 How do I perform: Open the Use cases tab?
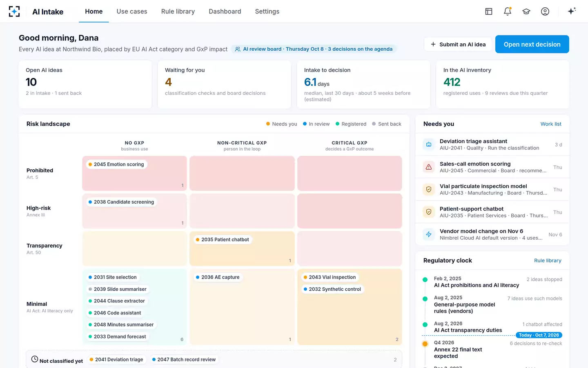pyautogui.click(x=132, y=11)
